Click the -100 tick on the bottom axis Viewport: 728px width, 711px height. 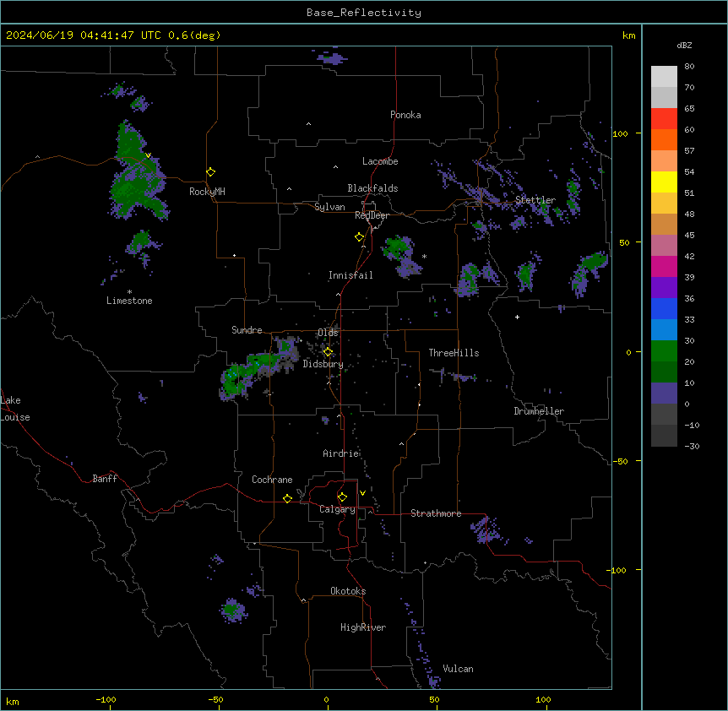tap(106, 699)
